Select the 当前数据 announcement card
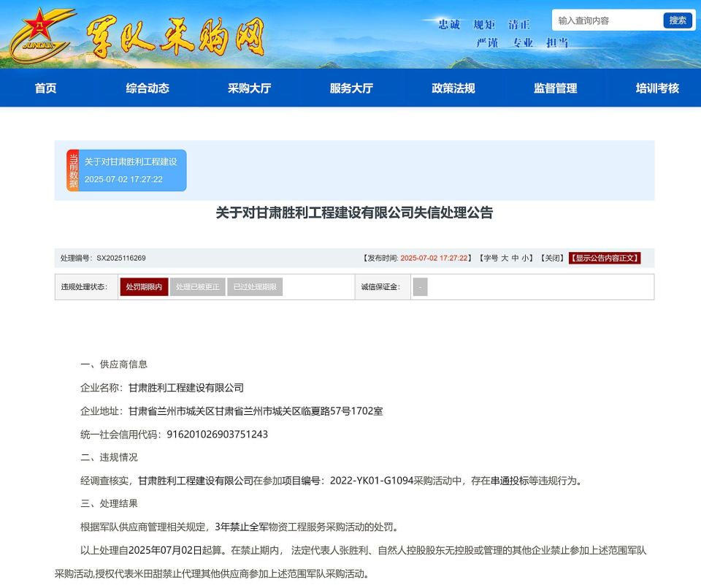Viewport: 701px width, 588px height. (x=126, y=170)
